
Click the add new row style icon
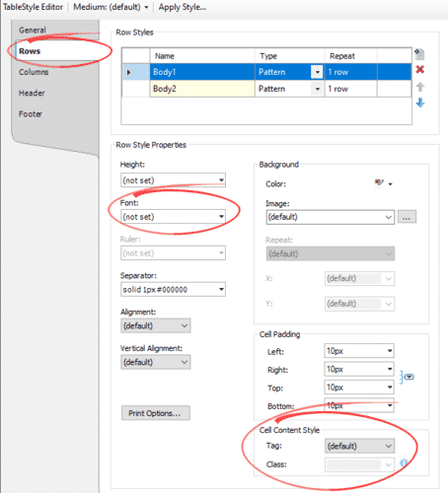419,54
